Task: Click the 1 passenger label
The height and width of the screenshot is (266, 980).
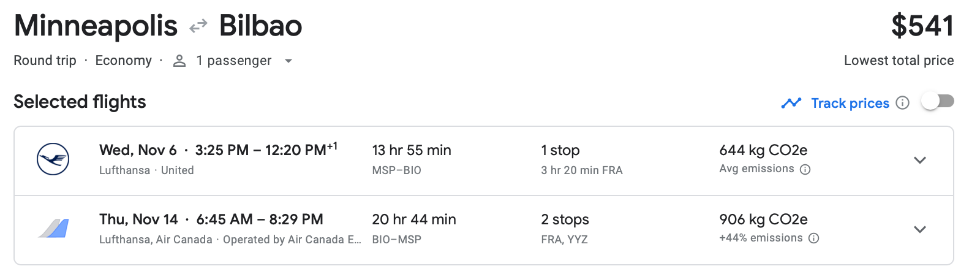Action: point(233,61)
